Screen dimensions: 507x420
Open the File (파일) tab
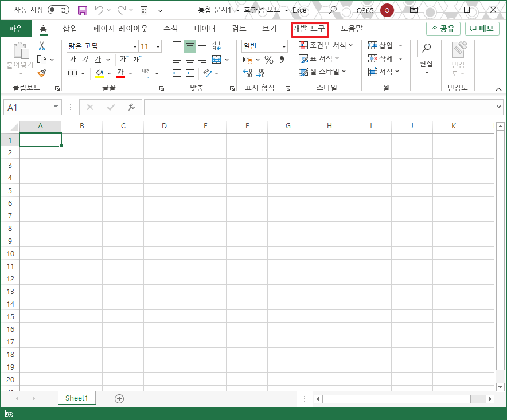pyautogui.click(x=16, y=29)
